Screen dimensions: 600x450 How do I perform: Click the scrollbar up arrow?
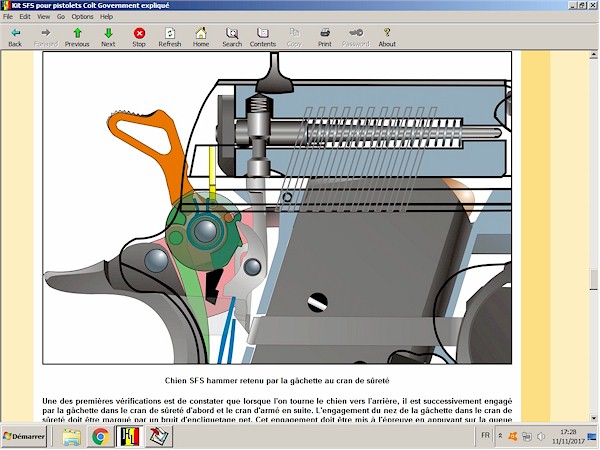(593, 55)
